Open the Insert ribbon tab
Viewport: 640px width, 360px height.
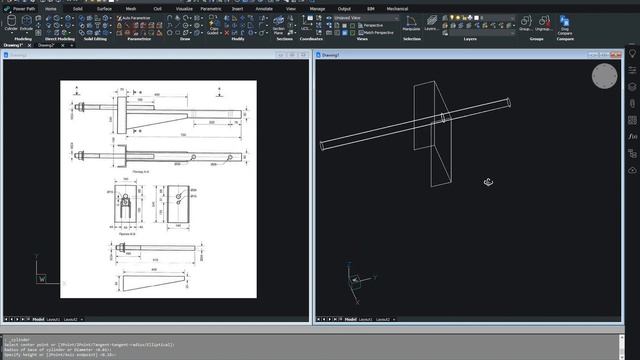tap(238, 9)
